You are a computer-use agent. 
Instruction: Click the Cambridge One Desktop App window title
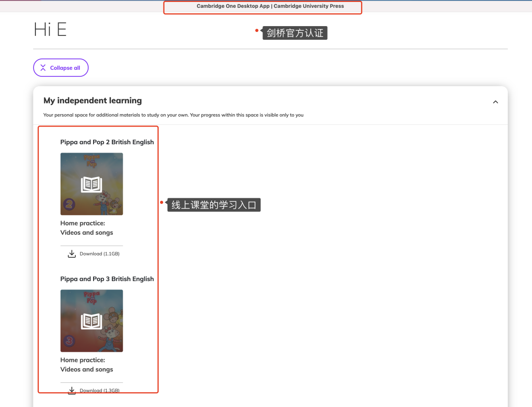point(270,6)
